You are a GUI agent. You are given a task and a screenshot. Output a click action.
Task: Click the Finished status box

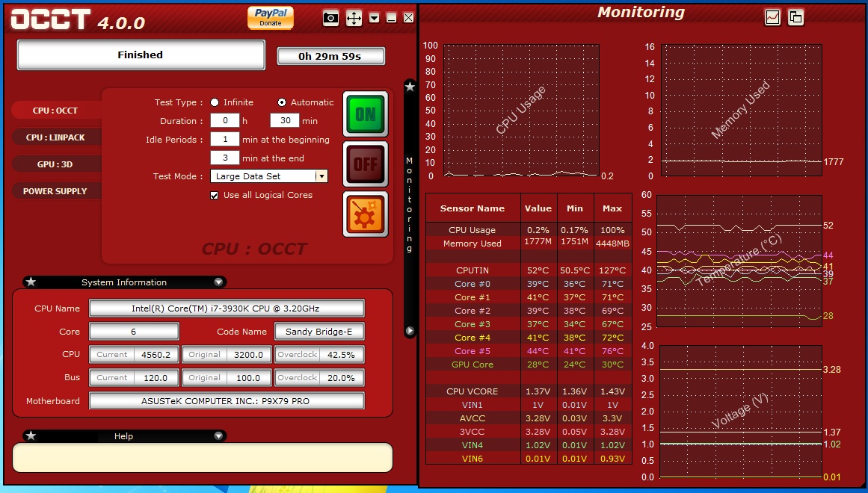point(141,55)
